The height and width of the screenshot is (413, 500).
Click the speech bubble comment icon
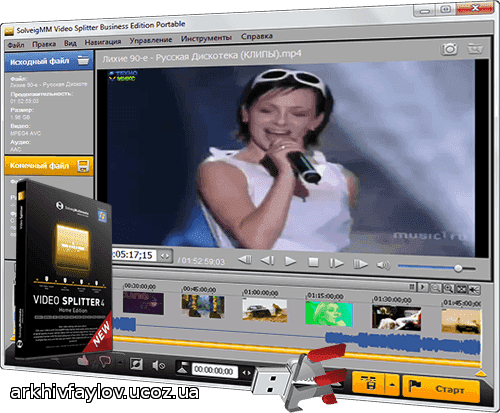105,362
